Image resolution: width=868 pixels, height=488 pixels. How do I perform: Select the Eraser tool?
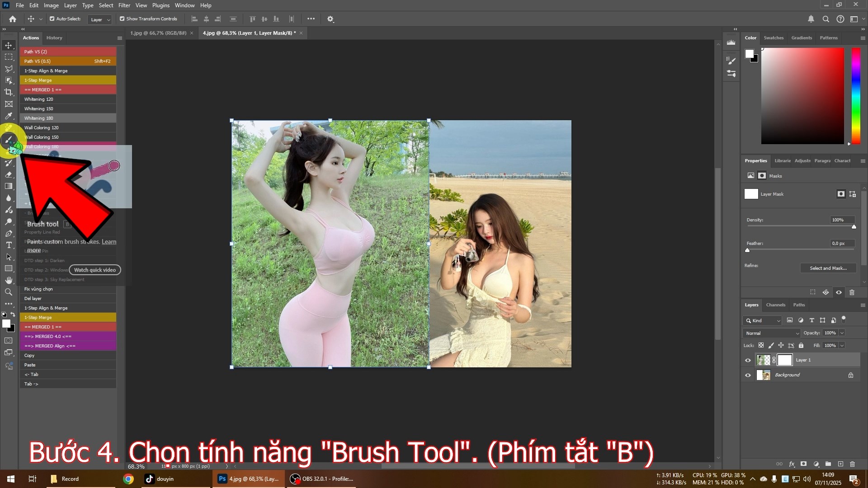click(x=9, y=174)
